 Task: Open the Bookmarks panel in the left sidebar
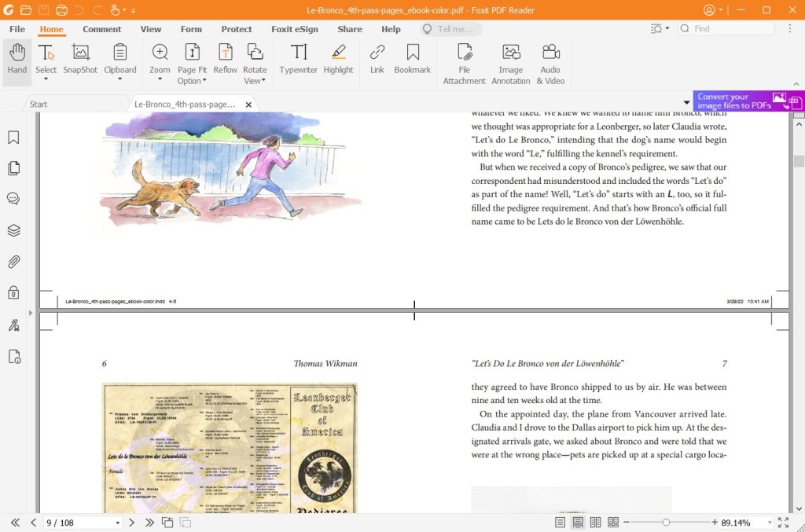(13, 138)
